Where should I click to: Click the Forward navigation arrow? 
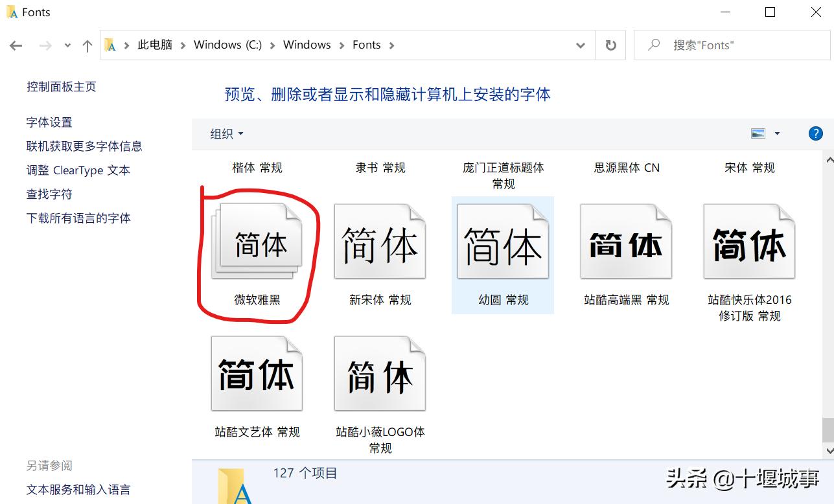click(x=45, y=45)
